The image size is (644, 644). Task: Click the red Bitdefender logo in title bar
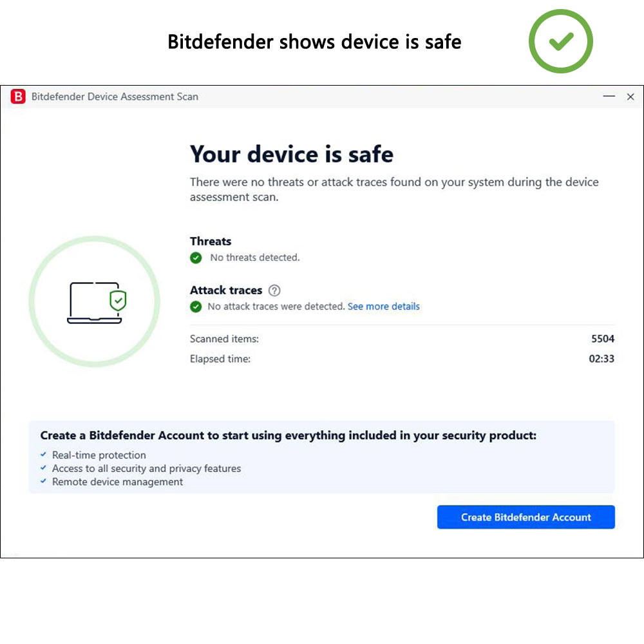(18, 97)
